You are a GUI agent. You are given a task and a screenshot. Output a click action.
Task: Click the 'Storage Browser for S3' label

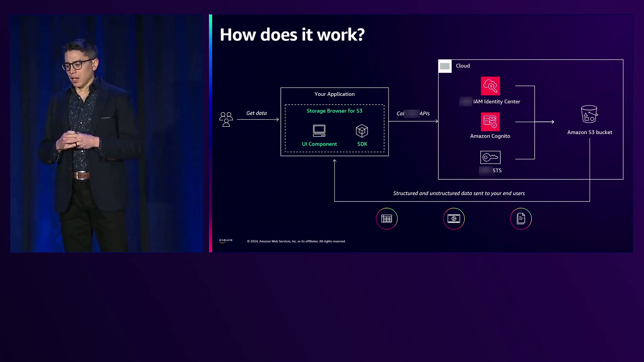334,111
